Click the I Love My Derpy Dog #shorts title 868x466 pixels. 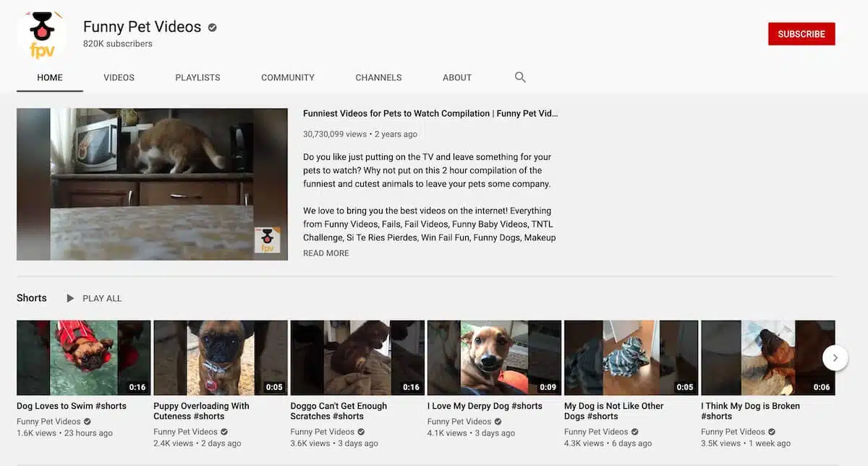point(485,406)
